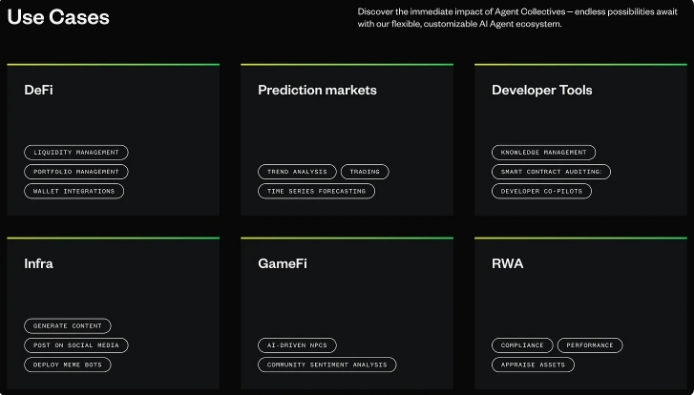Choose the Post on Social Media pill
Screen dimensions: 694x395
coord(76,345)
